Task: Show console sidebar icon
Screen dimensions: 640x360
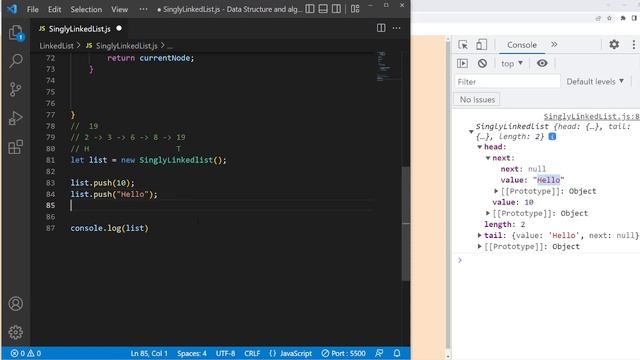Action: 463,63
